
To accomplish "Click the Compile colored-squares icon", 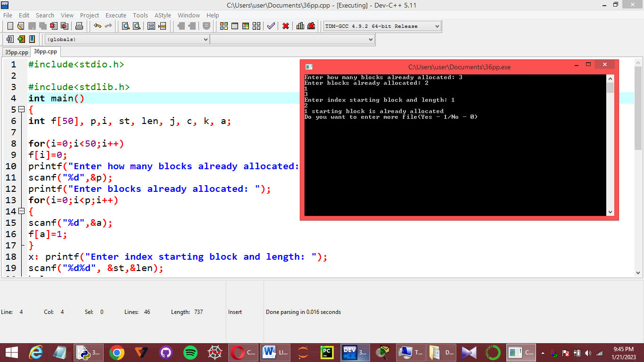I will [x=224, y=26].
